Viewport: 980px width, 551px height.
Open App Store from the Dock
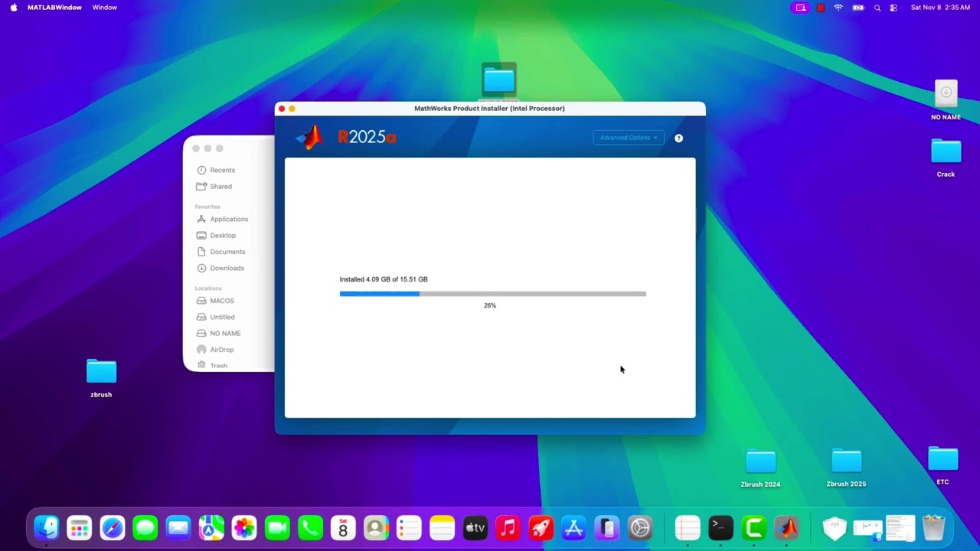click(573, 527)
